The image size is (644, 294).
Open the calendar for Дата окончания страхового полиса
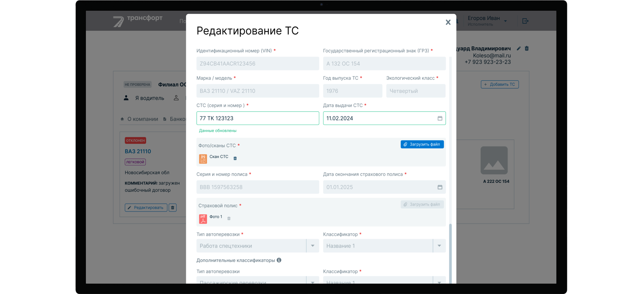440,187
